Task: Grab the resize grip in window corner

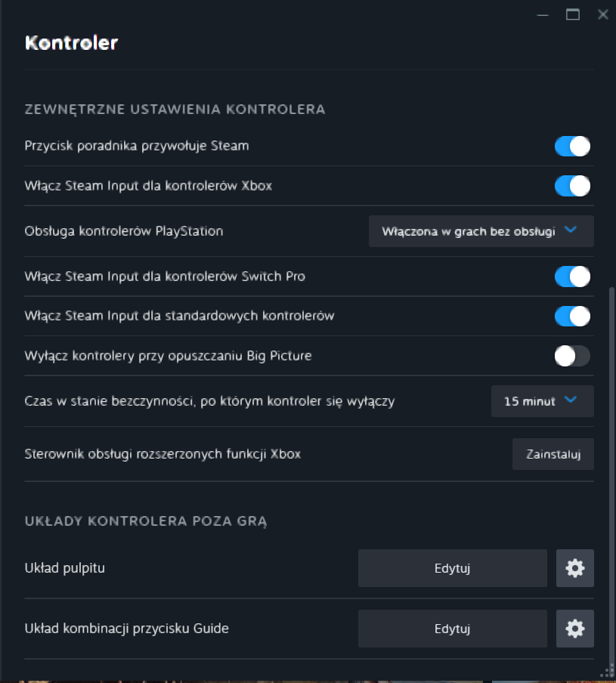Action: point(607,672)
